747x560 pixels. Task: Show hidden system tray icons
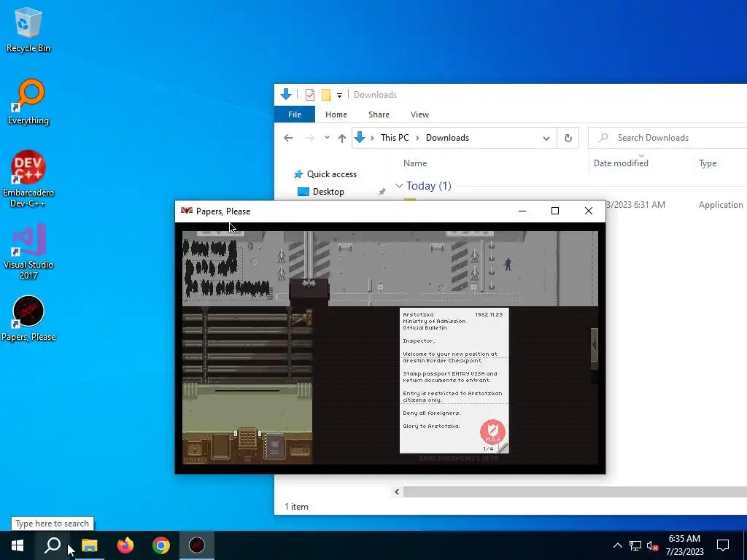pos(617,545)
